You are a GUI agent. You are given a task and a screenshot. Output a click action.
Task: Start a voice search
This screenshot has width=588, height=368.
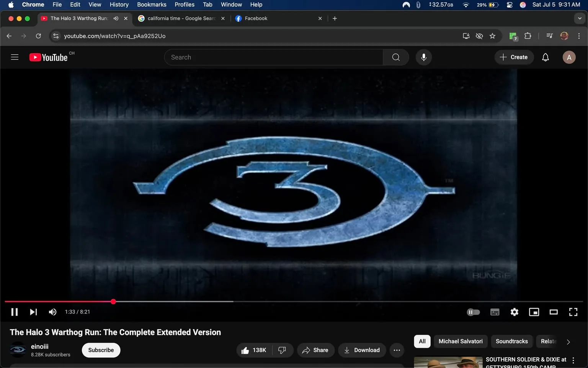coord(423,57)
